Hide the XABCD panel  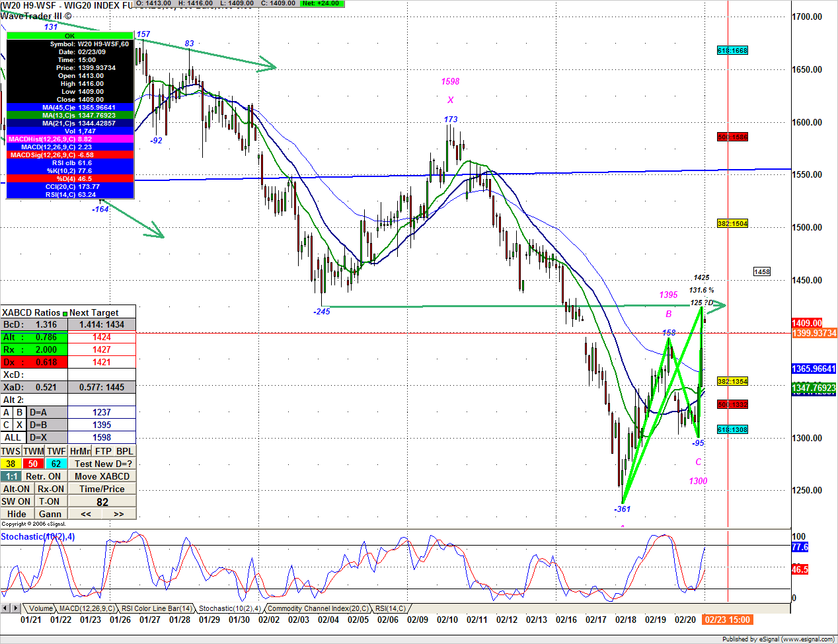tap(17, 514)
